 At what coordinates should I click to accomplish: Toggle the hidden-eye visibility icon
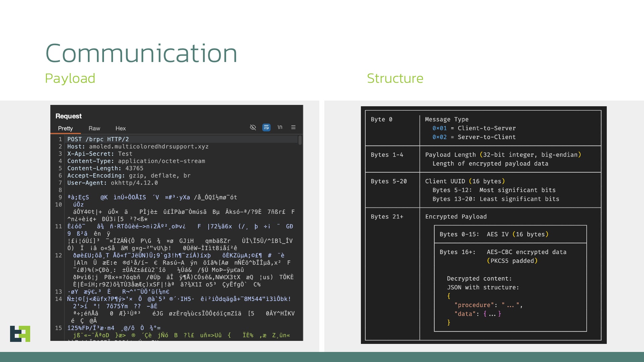pos(253,127)
